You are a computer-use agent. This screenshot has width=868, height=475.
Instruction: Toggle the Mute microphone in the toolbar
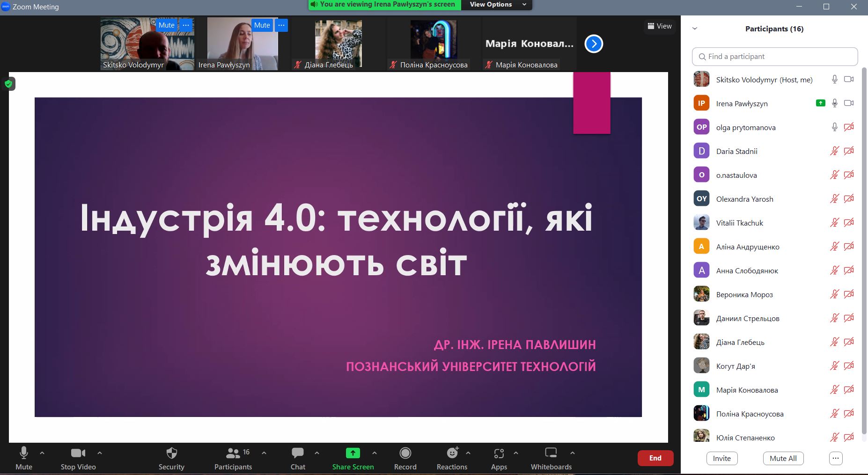click(x=24, y=453)
